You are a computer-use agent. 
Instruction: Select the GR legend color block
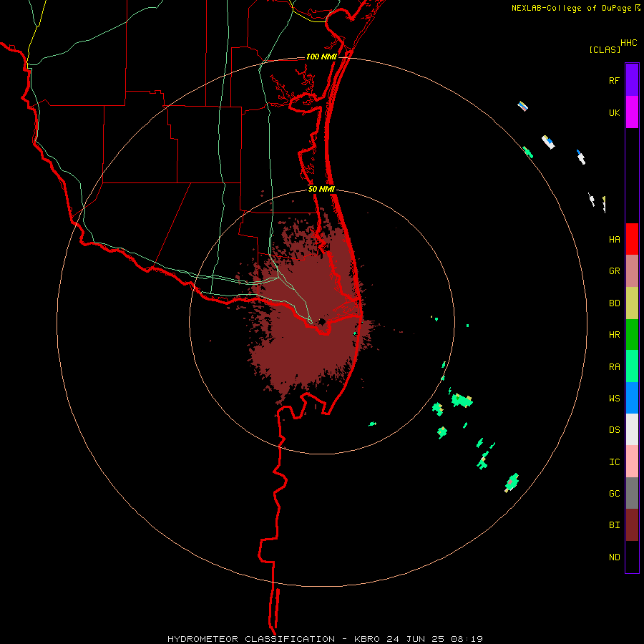point(632,271)
